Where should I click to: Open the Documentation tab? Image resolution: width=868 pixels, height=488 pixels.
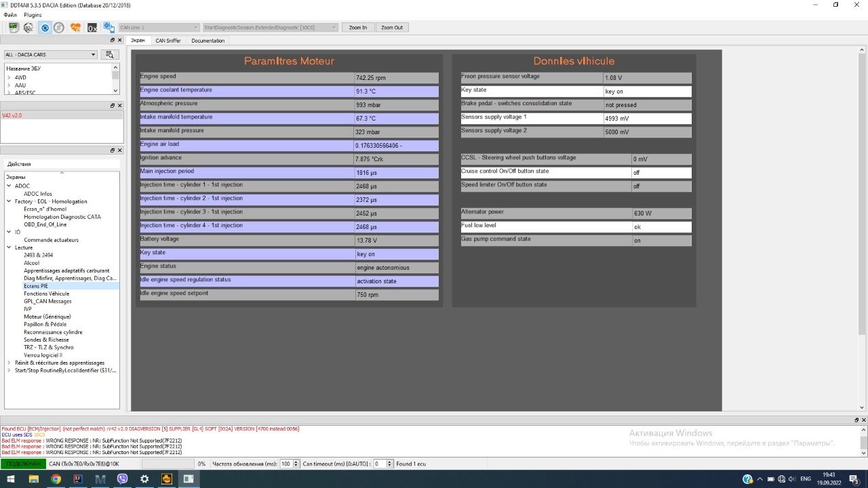[208, 41]
